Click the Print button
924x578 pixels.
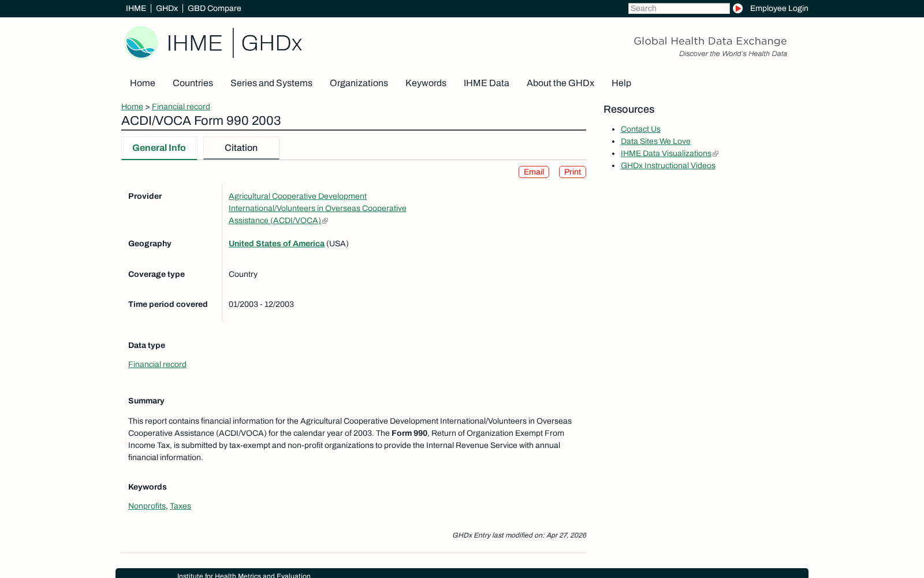[x=572, y=172]
